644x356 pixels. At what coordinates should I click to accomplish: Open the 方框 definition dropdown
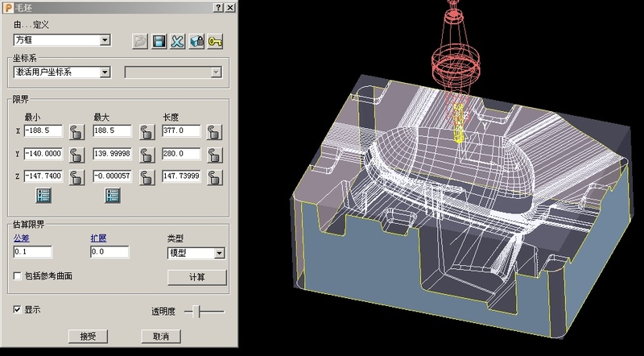click(105, 40)
